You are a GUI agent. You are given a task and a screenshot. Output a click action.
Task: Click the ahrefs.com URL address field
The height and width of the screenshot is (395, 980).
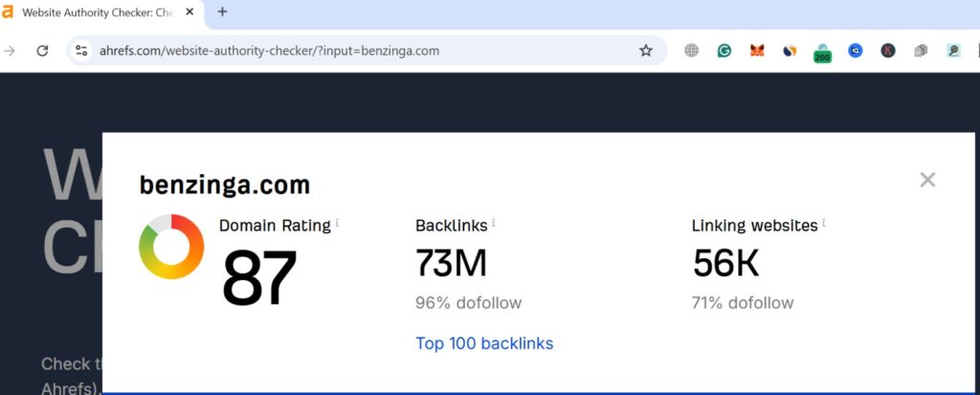pyautogui.click(x=363, y=51)
